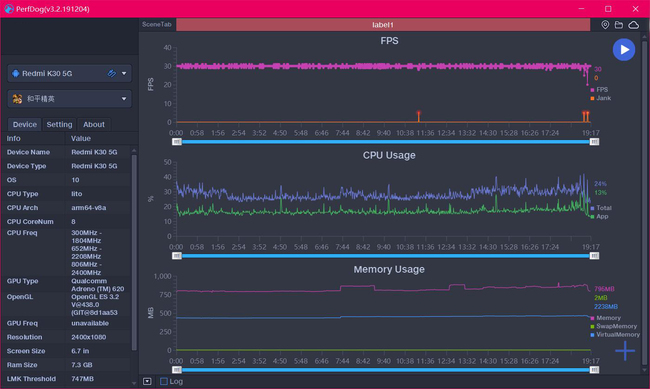Toggle the Jank legend entry

tap(601, 98)
